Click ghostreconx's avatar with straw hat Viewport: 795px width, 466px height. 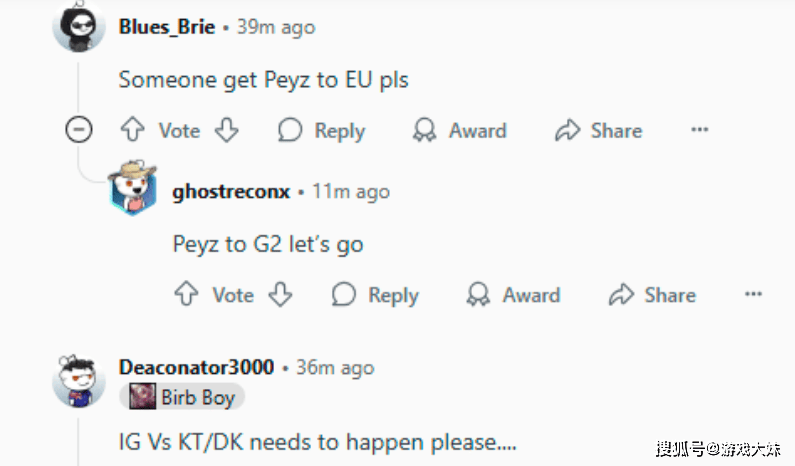(133, 188)
